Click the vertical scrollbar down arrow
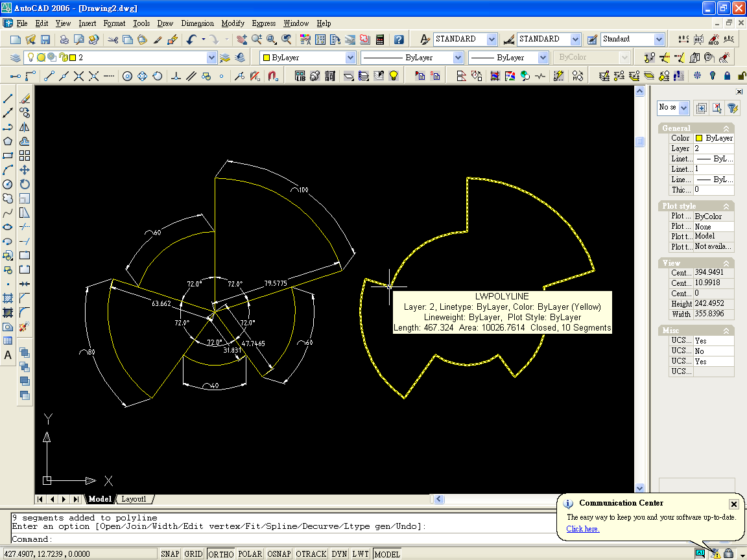 point(639,487)
